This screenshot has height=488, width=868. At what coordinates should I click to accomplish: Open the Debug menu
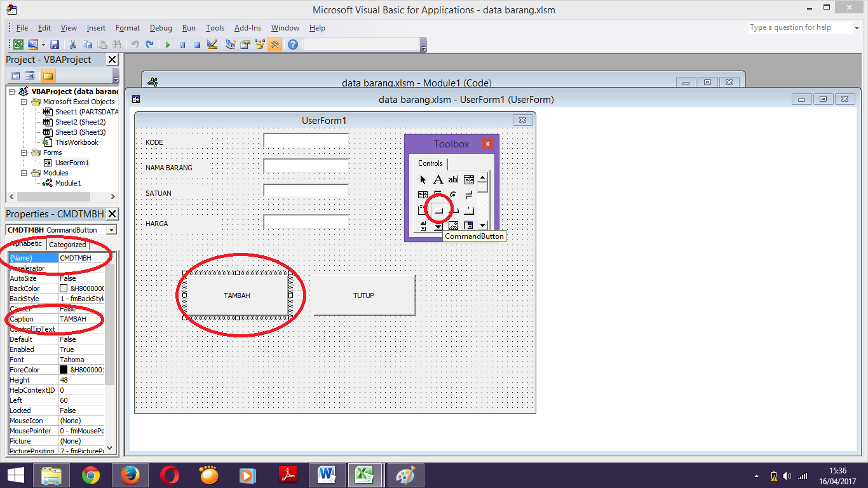coord(161,27)
